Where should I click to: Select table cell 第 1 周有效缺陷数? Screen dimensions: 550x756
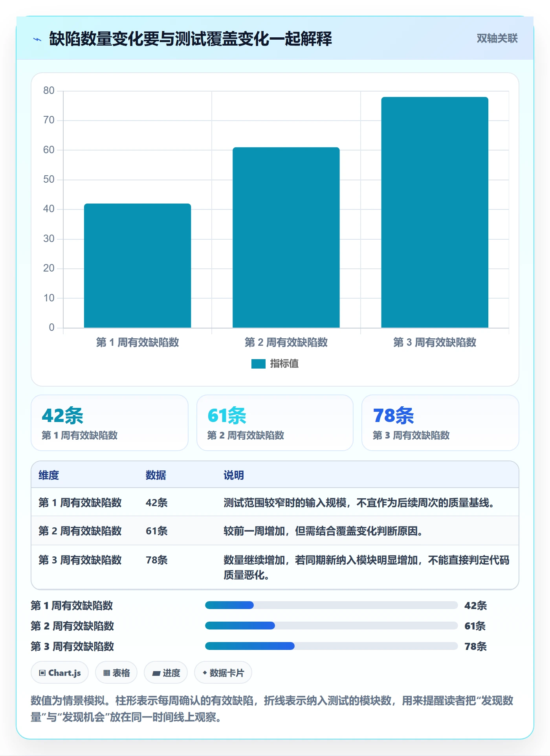coord(80,503)
